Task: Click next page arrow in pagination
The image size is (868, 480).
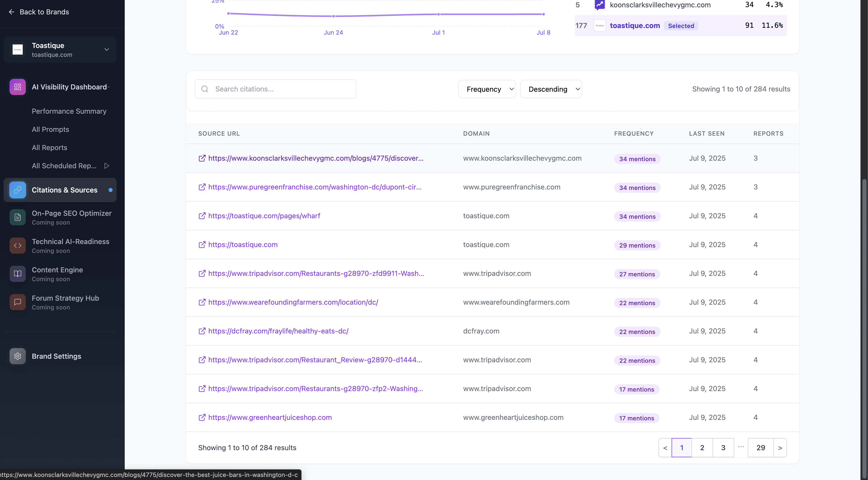Action: (780, 448)
